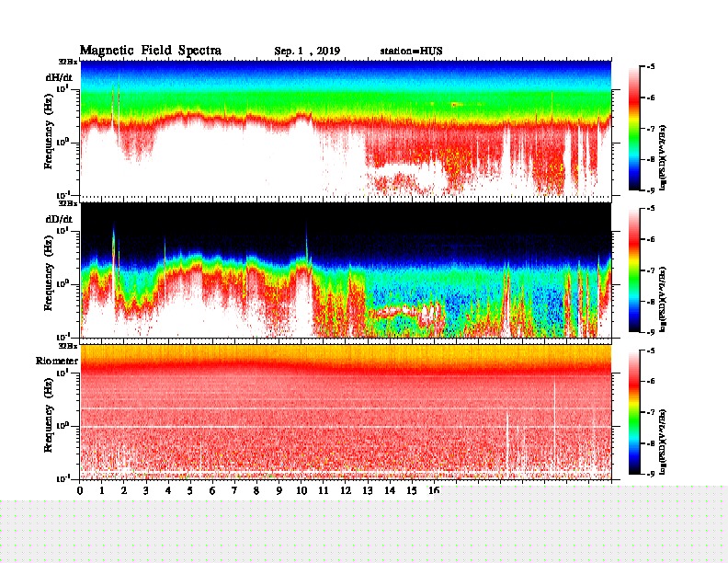Click hour 10 on the time axis
728x563 pixels.
click(301, 490)
